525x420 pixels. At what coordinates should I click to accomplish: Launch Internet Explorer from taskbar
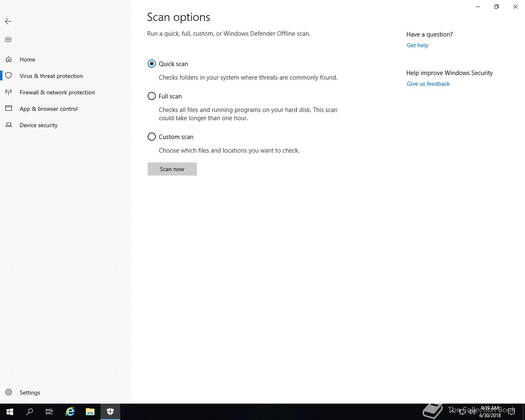[70, 412]
